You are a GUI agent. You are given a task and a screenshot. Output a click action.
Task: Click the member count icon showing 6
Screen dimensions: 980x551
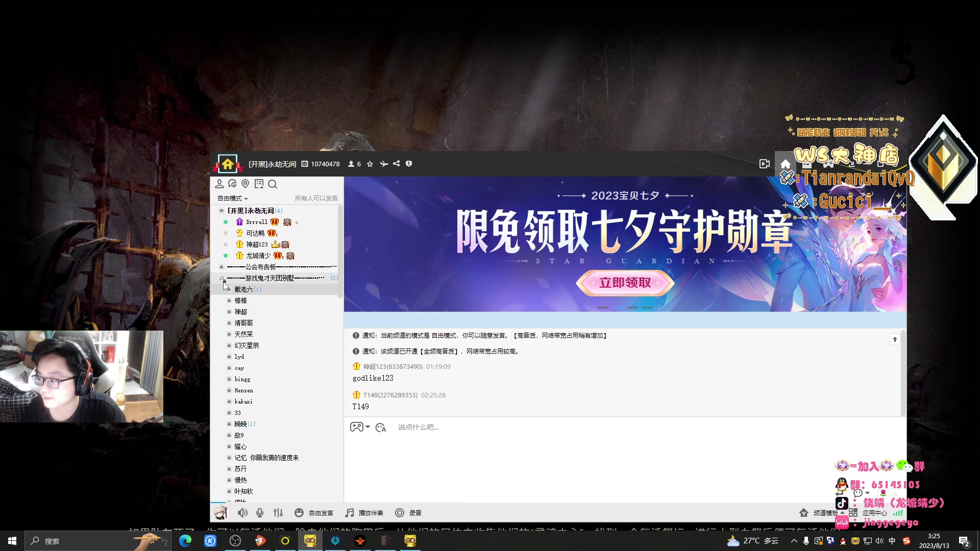click(x=354, y=164)
